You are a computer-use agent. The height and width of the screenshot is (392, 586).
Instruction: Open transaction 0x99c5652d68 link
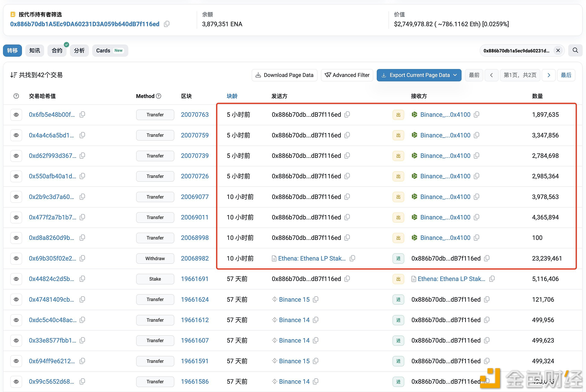point(52,382)
